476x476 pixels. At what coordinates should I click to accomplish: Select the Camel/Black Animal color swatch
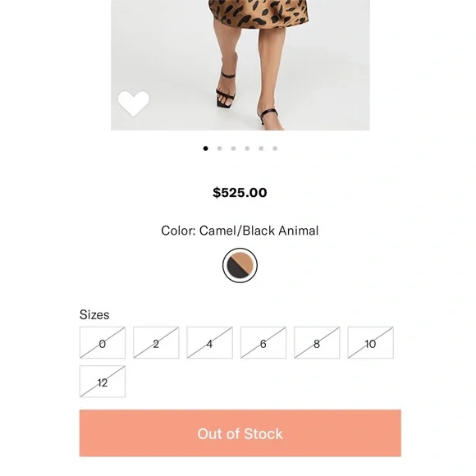pos(240,265)
